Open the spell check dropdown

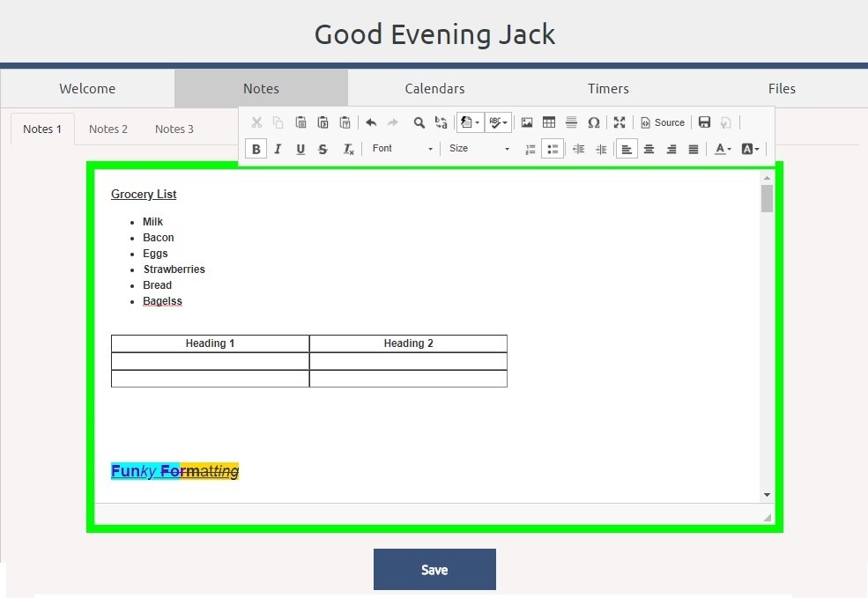(x=499, y=123)
